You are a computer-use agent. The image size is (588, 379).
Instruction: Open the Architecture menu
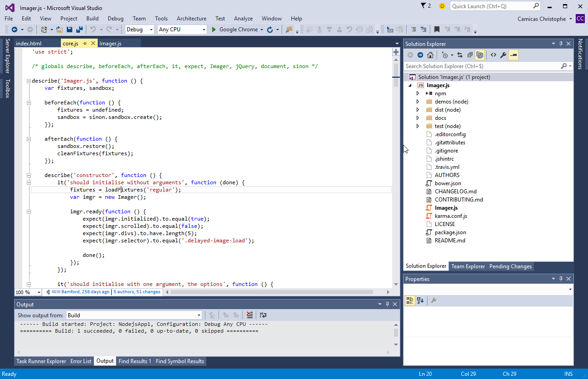coord(191,19)
